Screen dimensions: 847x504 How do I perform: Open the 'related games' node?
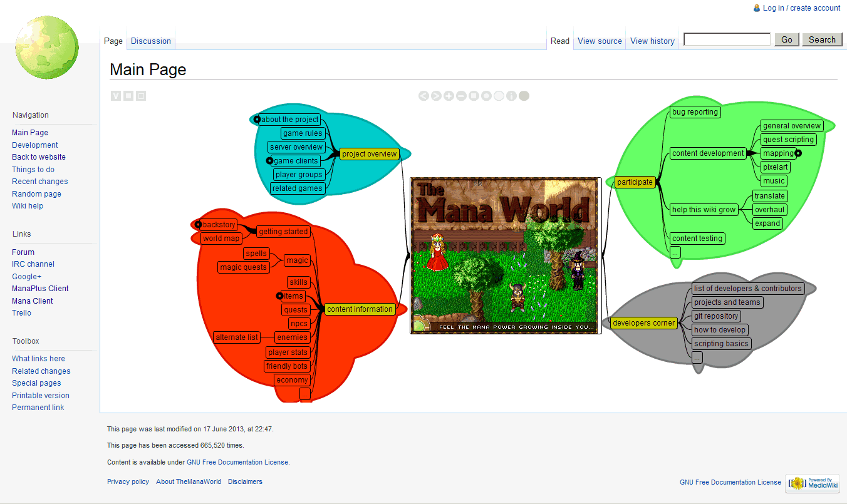(298, 188)
